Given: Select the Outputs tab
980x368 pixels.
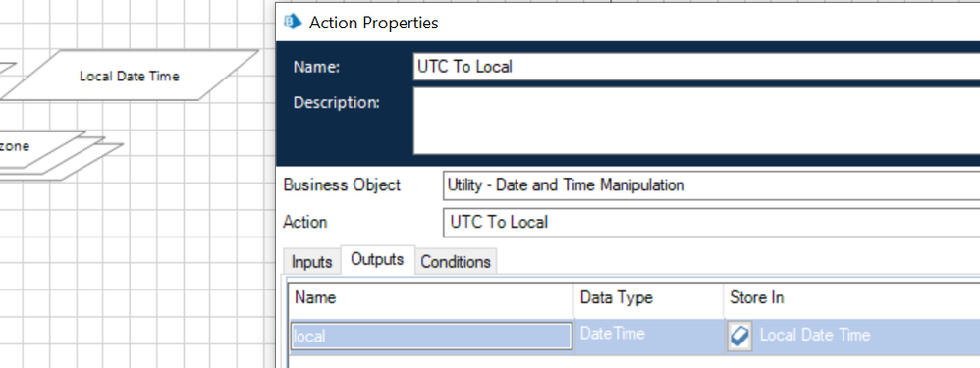Looking at the screenshot, I should [x=377, y=259].
